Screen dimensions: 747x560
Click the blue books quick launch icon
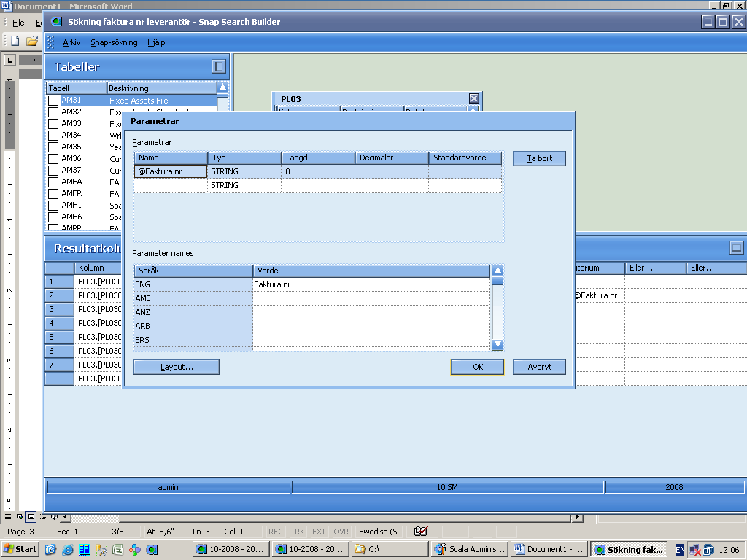[x=85, y=550]
